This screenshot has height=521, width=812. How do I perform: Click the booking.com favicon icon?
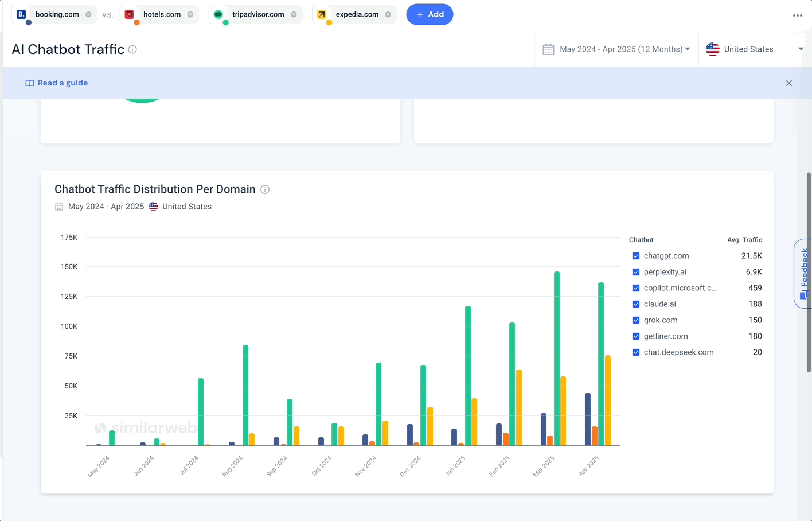(x=21, y=14)
